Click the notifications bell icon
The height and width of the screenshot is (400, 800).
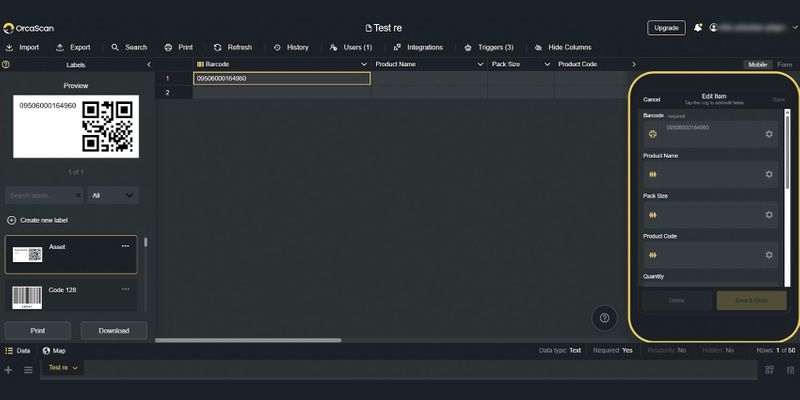(x=697, y=28)
